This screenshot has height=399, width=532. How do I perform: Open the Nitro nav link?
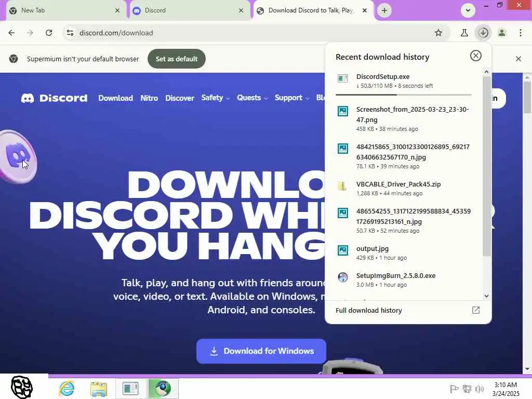(149, 98)
